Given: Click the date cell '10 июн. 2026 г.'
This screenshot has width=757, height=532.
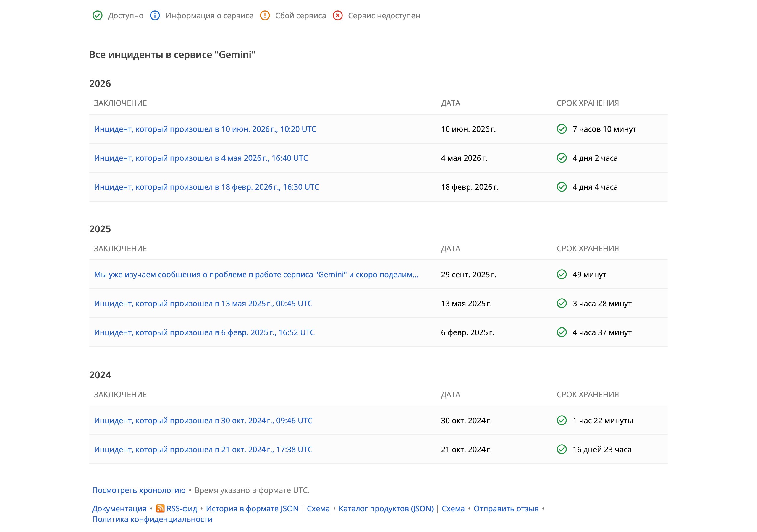Looking at the screenshot, I should (468, 129).
